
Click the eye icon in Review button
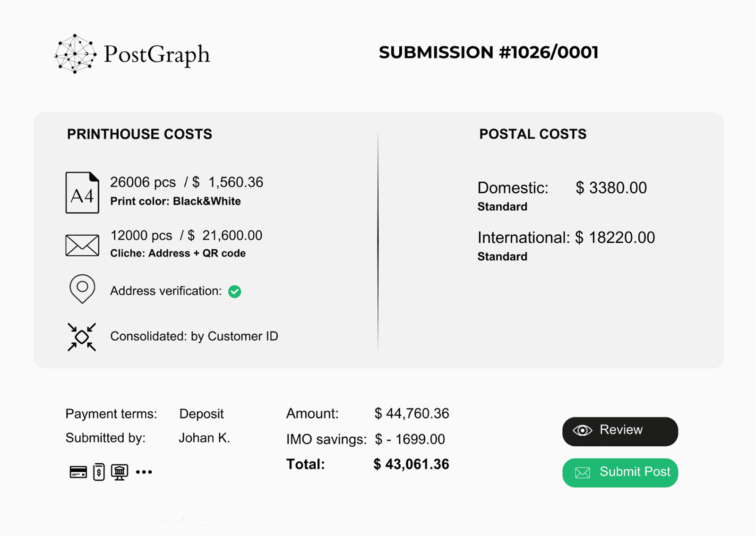[x=583, y=430]
